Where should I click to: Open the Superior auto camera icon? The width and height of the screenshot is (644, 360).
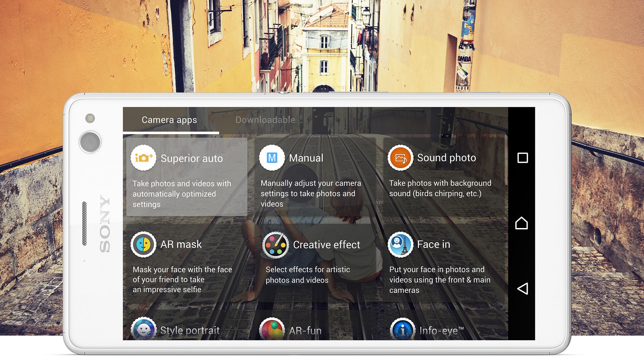(143, 157)
